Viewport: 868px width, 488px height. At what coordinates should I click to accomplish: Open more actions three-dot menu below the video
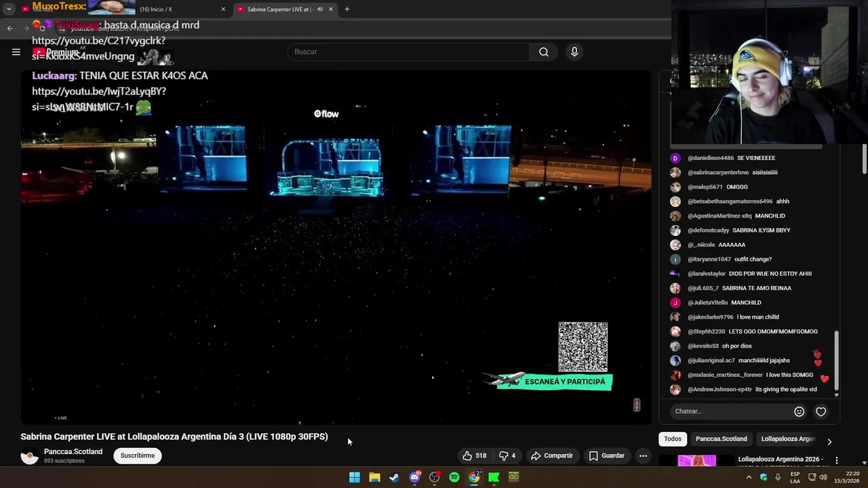[643, 455]
